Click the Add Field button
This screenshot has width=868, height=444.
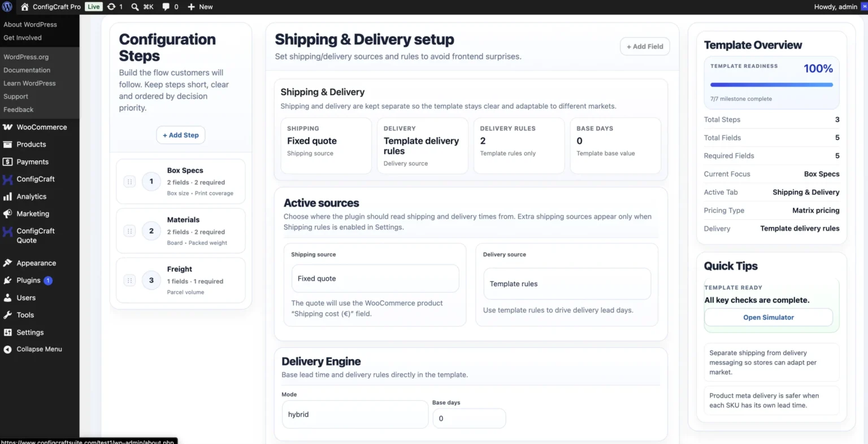pyautogui.click(x=645, y=46)
